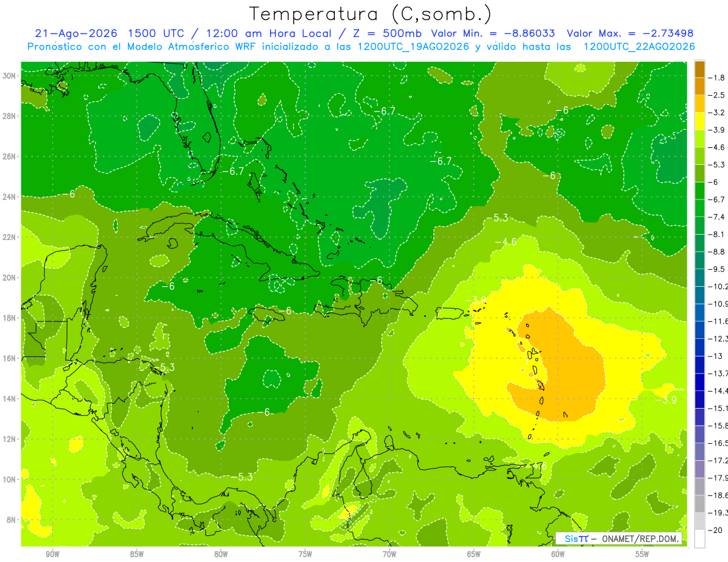Click the "-12.3" legend value
Image resolution: width=728 pixels, height=562 pixels.
pos(718,338)
